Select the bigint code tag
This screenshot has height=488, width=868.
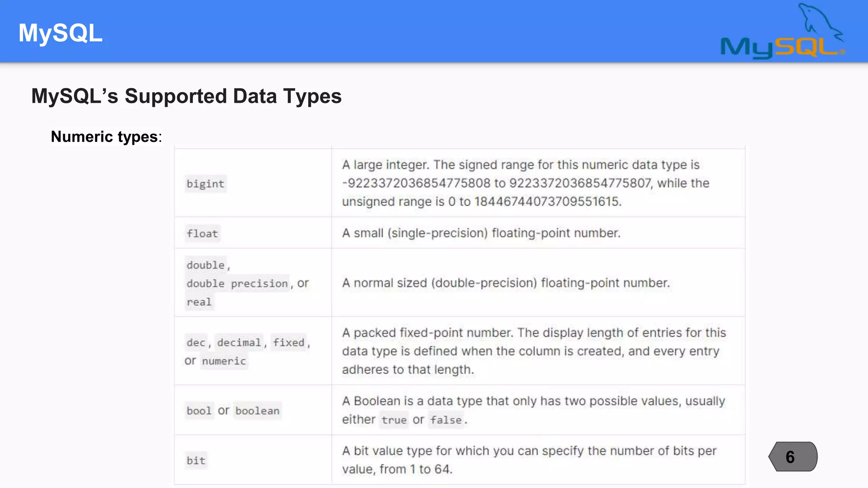point(206,184)
